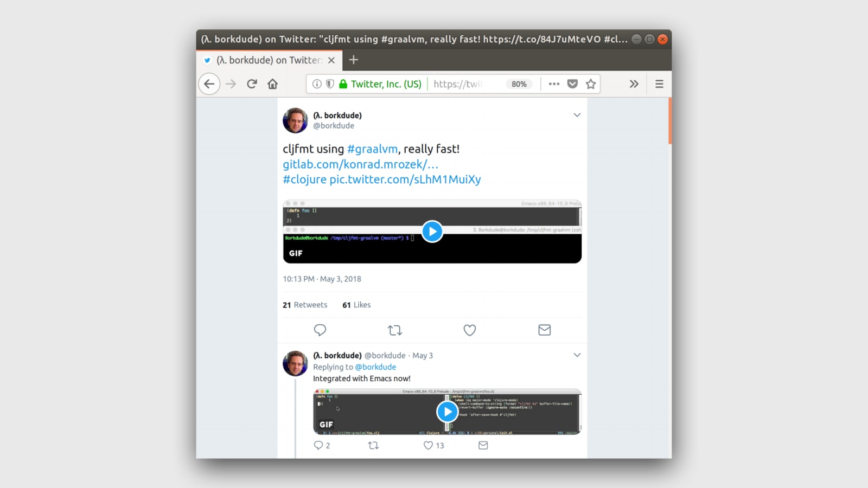Image resolution: width=868 pixels, height=488 pixels.
Task: Open the (λ. borkdude) name on the reply tweet
Action: click(337, 356)
